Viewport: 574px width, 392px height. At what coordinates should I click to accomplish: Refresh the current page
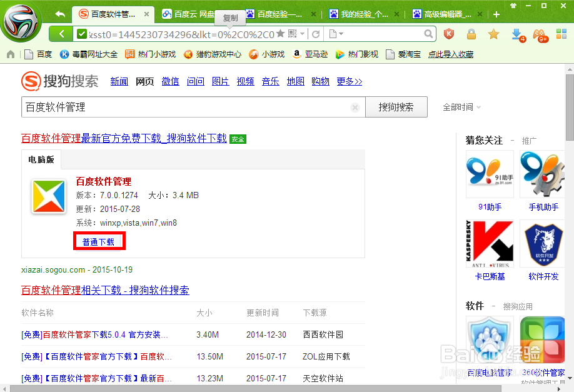[315, 34]
